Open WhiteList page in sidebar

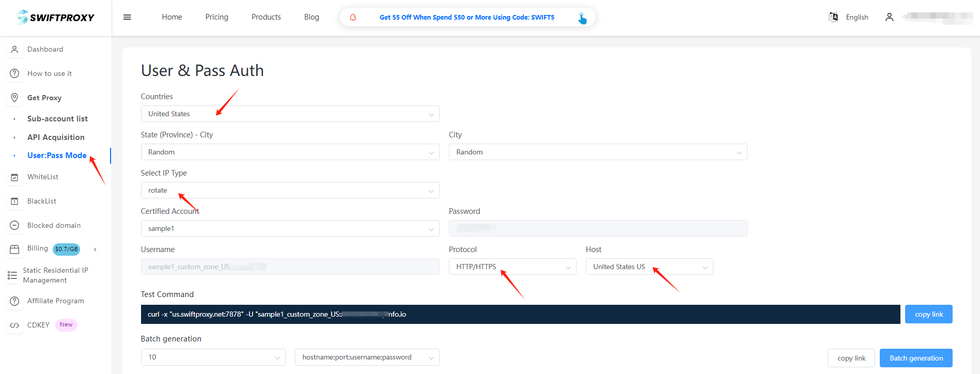43,177
